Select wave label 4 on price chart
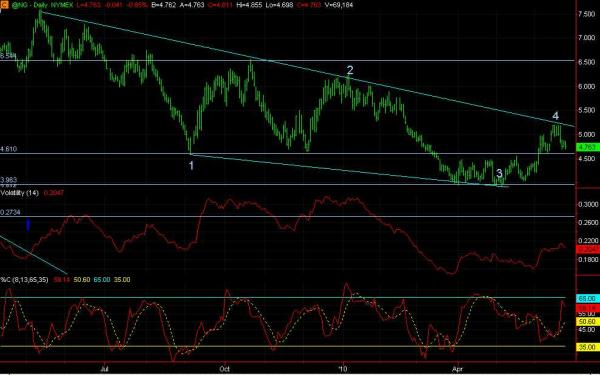The image size is (600, 375). coord(555,116)
